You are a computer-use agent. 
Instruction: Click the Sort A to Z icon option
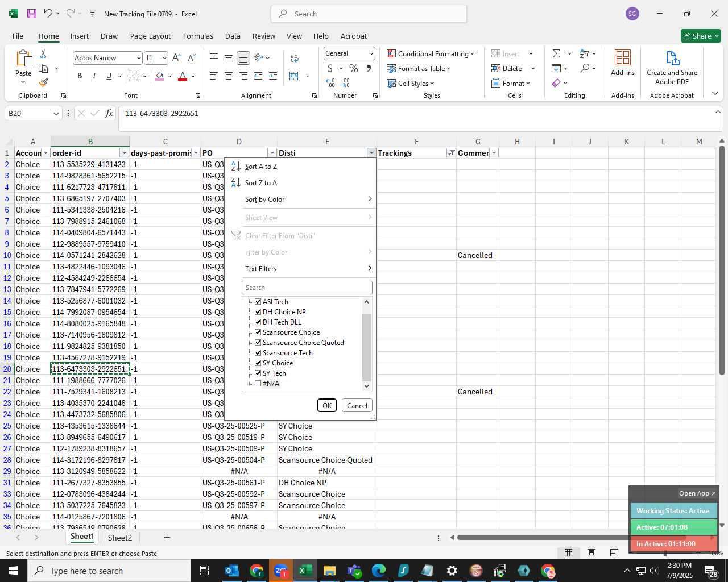point(235,166)
